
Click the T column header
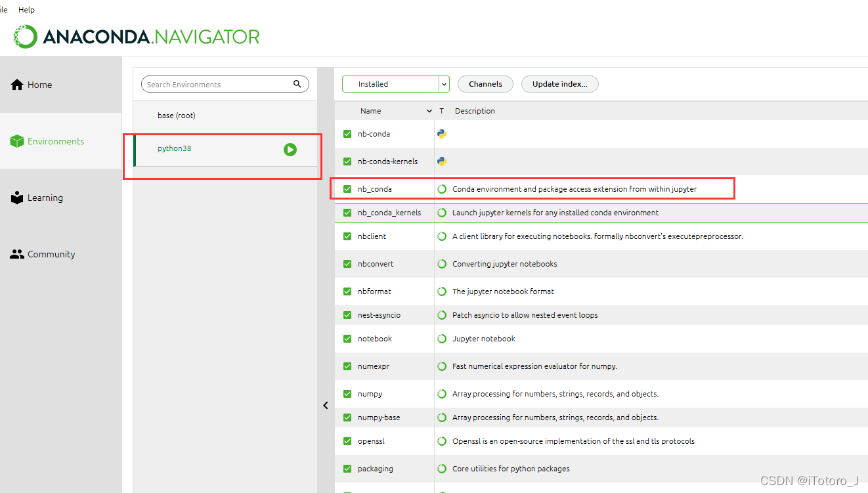(441, 112)
